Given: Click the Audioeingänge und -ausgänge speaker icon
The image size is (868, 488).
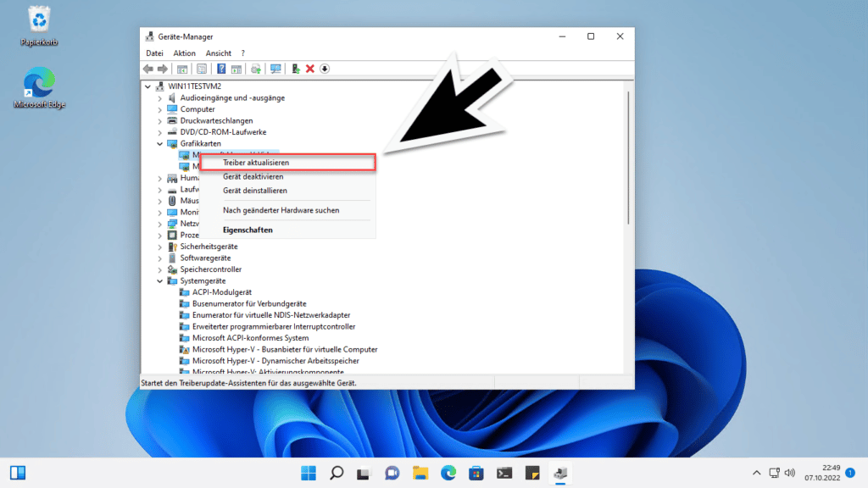Looking at the screenshot, I should [x=172, y=98].
